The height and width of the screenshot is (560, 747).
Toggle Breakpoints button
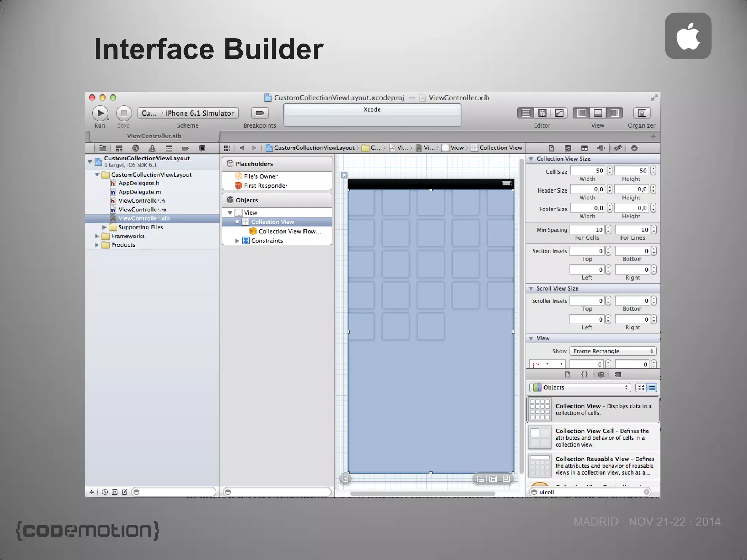(260, 113)
